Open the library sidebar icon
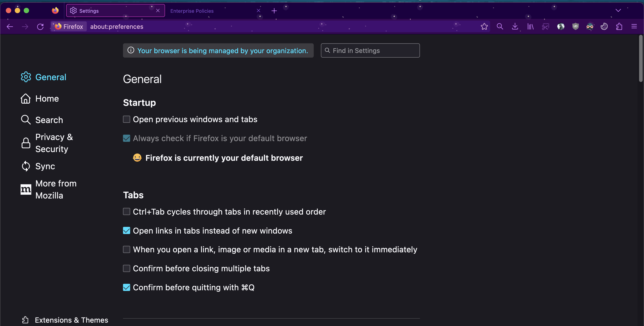 530,26
